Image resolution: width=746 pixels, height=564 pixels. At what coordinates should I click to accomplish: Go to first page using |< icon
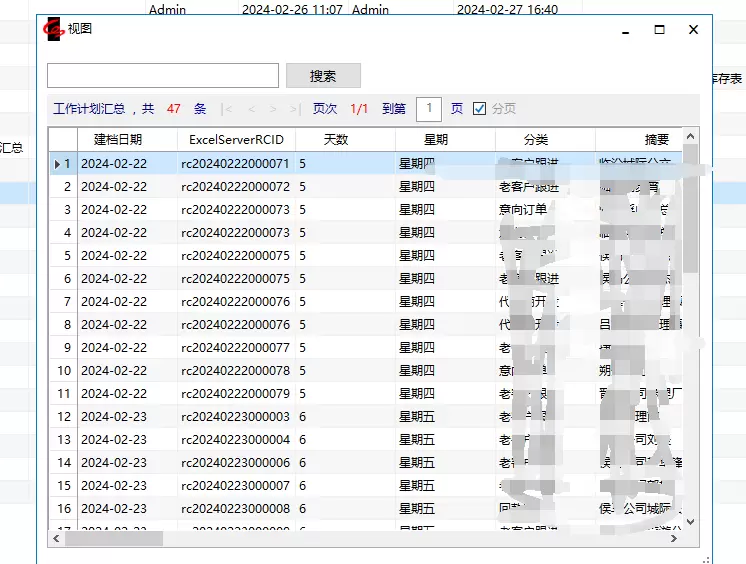click(x=228, y=108)
